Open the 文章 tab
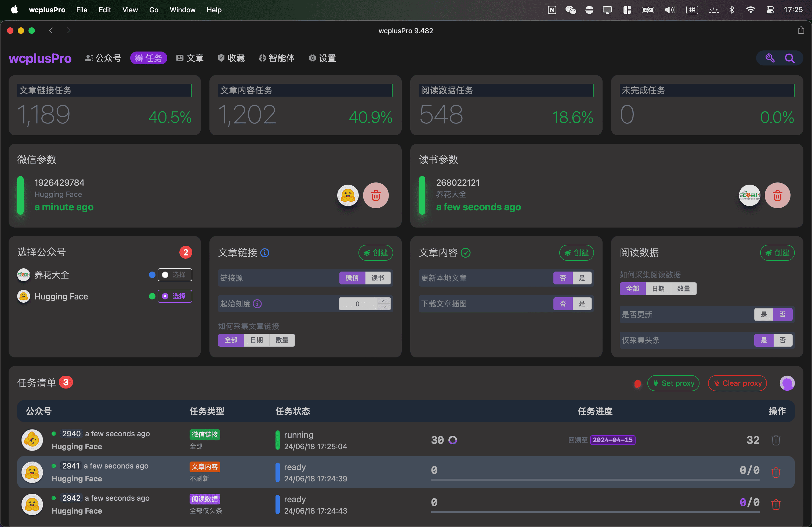Screen dimensions: 812x527 coord(190,58)
